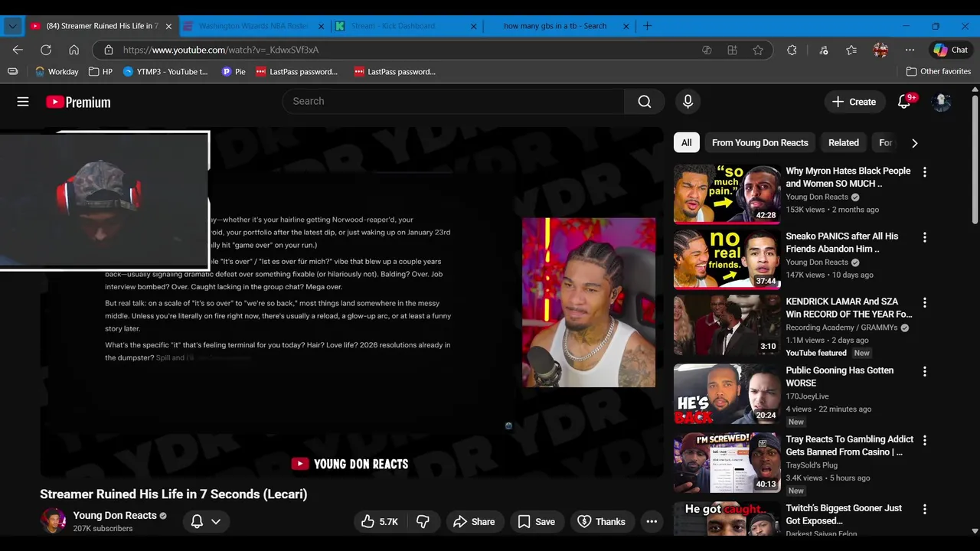This screenshot has height=551, width=980.
Task: Open Copilot Chat button
Action: [950, 50]
